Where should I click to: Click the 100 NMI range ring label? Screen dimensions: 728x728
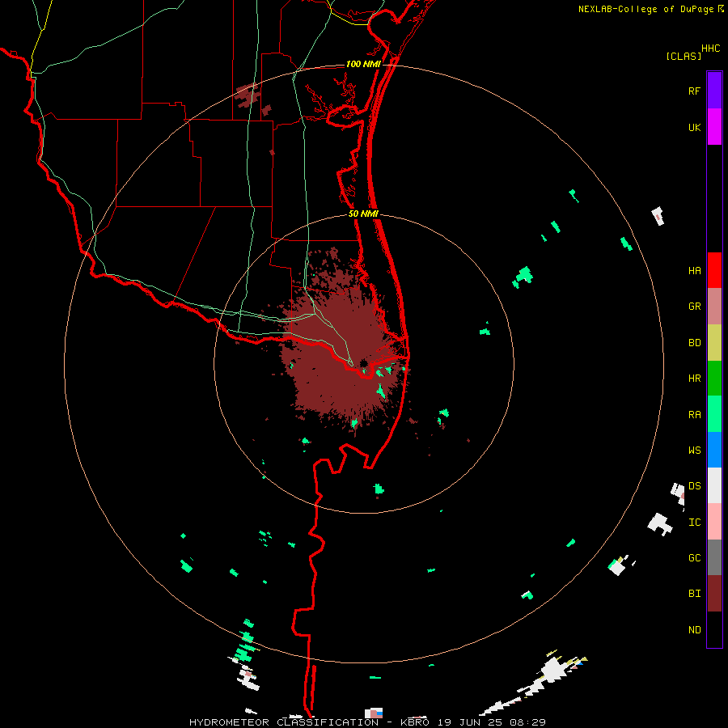(363, 64)
